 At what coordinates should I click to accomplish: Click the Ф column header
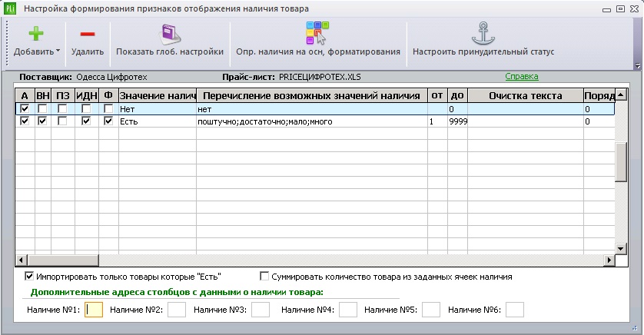[108, 95]
